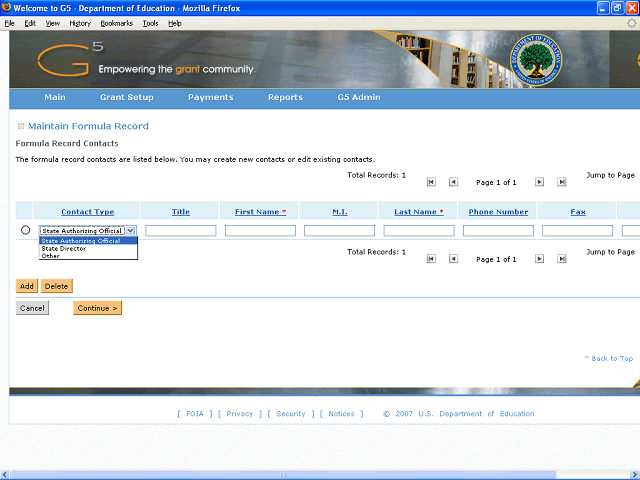The image size is (640, 480).
Task: Click the Firefox loading throbber icon
Action: click(x=631, y=23)
